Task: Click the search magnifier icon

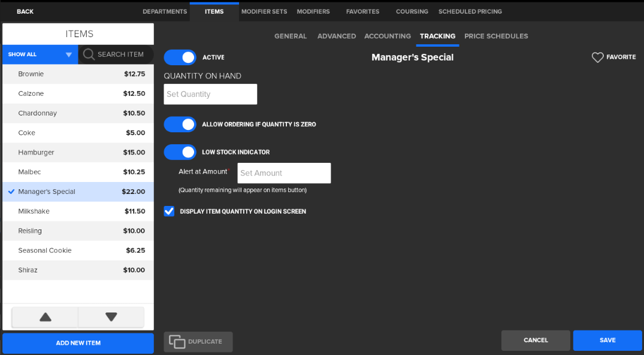Action: pyautogui.click(x=89, y=54)
